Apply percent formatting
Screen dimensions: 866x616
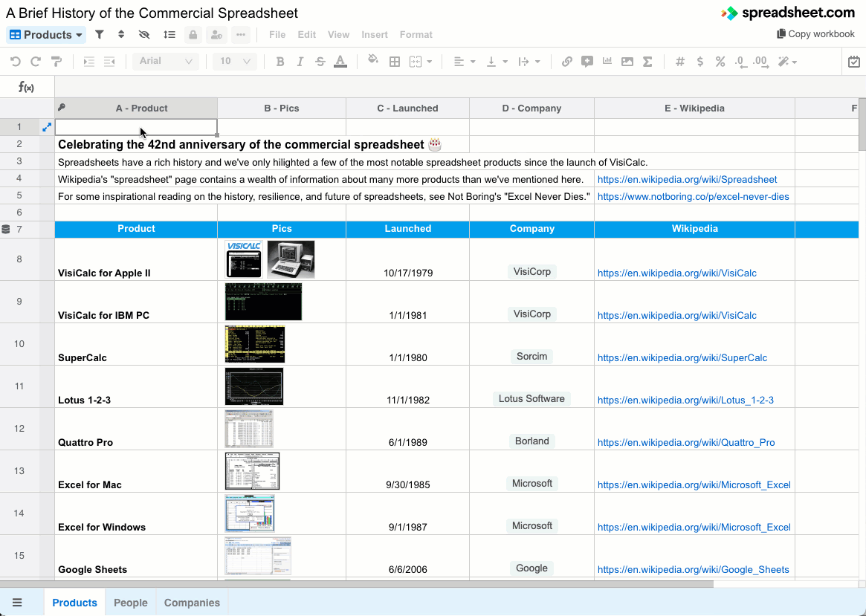pos(720,62)
